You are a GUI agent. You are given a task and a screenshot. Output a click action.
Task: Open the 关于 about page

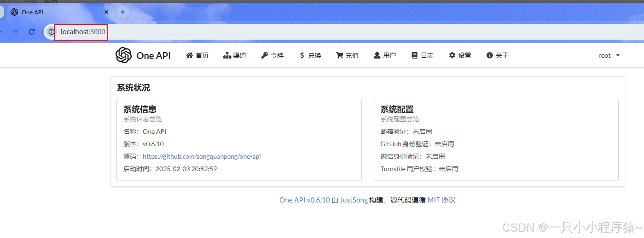click(x=497, y=55)
